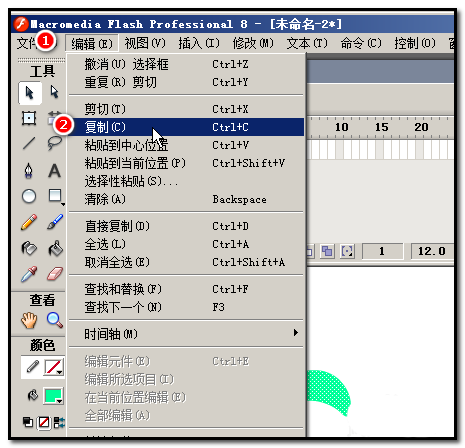Click the 12.0 frame rate field
This screenshot has height=448, width=465.
tap(432, 251)
